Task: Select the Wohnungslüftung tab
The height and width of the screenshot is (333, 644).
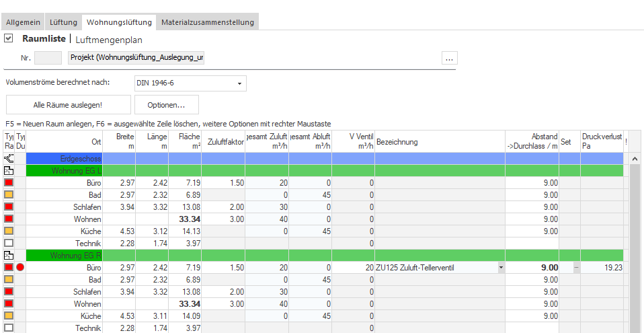Action: click(119, 22)
